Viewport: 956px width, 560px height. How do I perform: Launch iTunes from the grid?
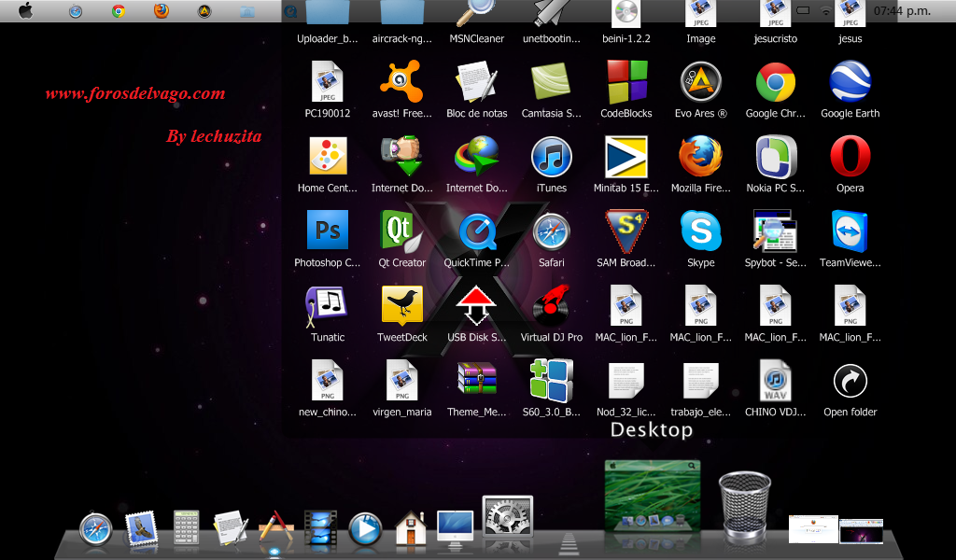tap(551, 157)
